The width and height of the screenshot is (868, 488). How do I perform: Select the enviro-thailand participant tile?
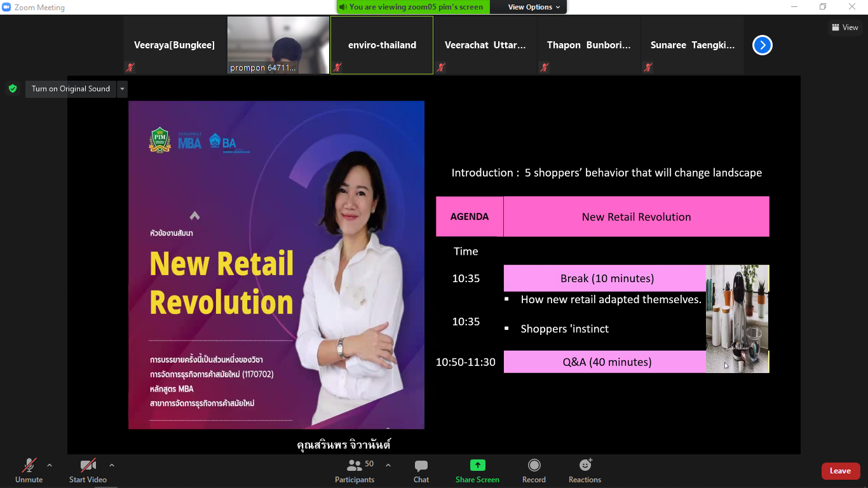[382, 45]
